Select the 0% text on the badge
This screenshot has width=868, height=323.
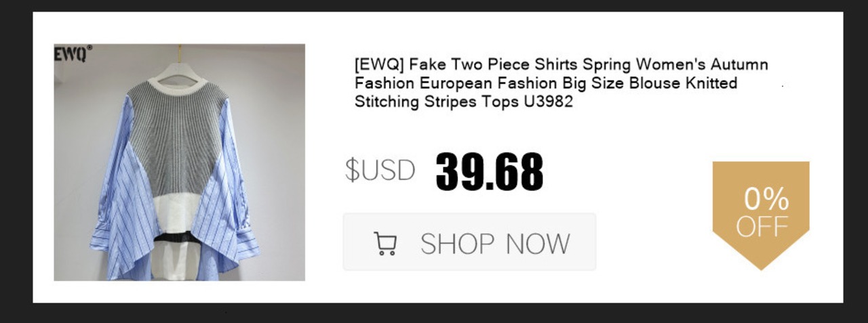coord(766,199)
